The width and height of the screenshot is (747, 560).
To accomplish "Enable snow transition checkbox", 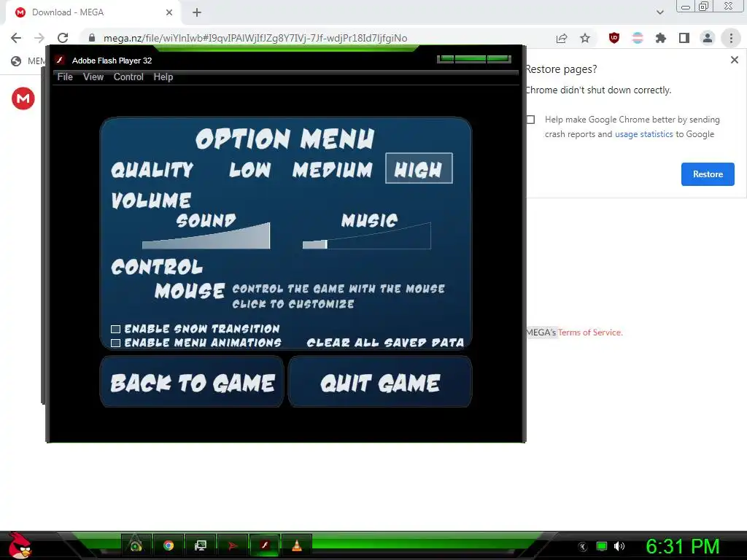I will pyautogui.click(x=115, y=329).
